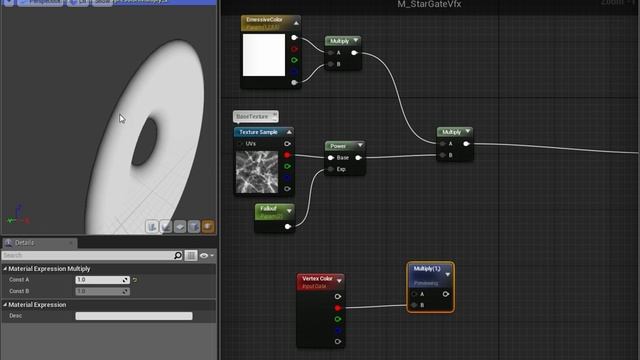Click Texture Sample blue output pin
640x360 pixels.
click(287, 178)
